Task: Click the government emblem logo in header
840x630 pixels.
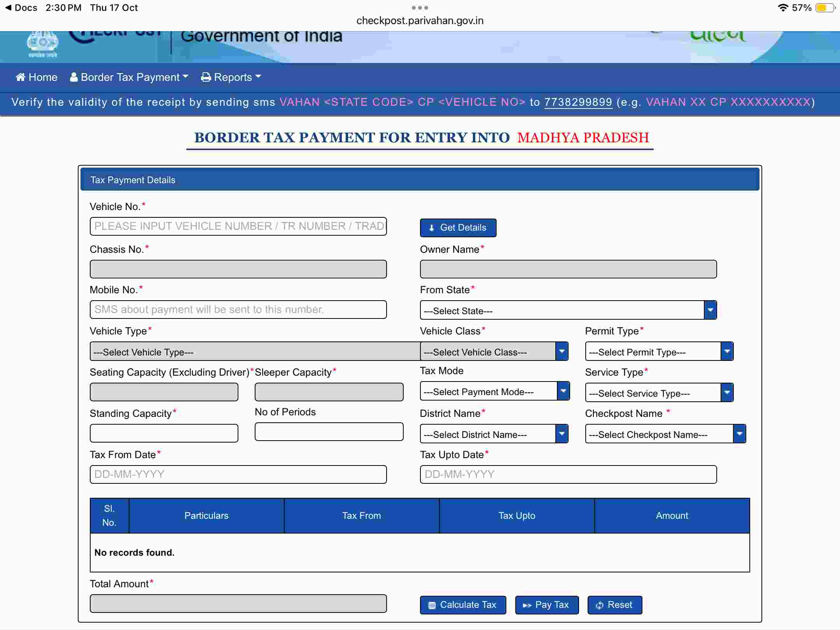Action: [x=42, y=44]
